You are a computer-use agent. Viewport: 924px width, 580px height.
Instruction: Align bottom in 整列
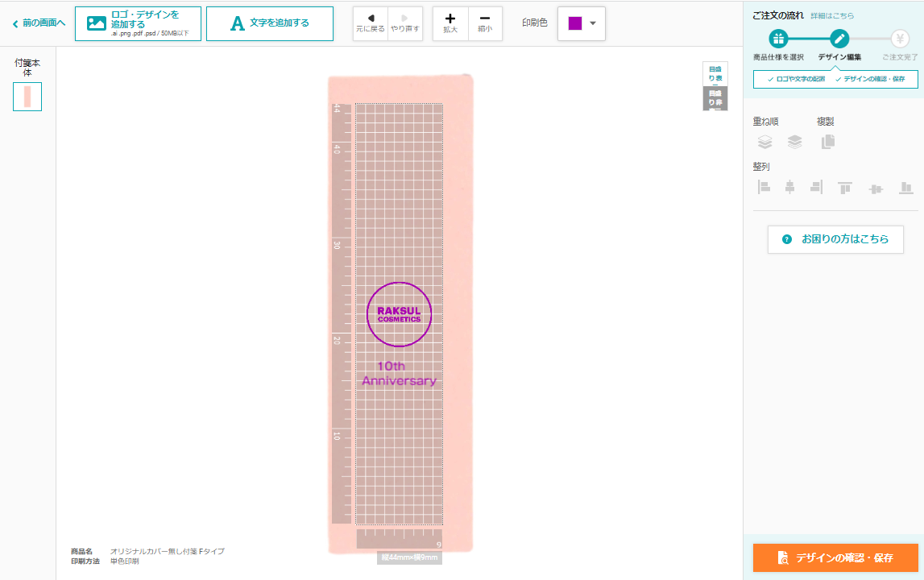point(905,188)
